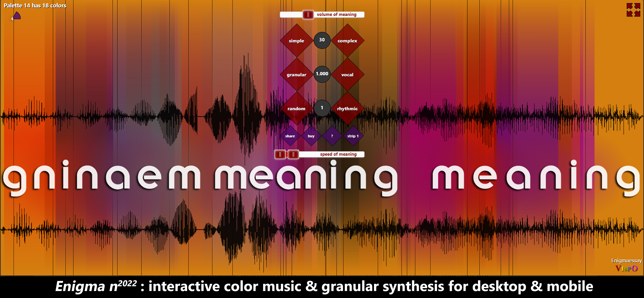Open the Enigmaessay link
This screenshot has height=298, width=644.
[x=627, y=260]
